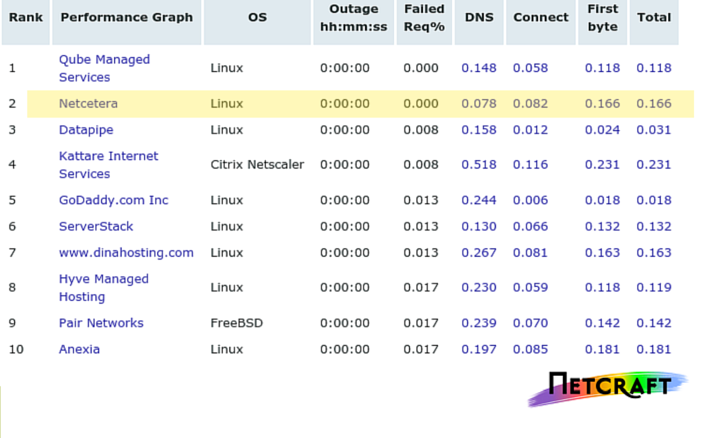Open Datapipe's Connect value 0.012
The width and height of the screenshot is (720, 438).
[530, 130]
